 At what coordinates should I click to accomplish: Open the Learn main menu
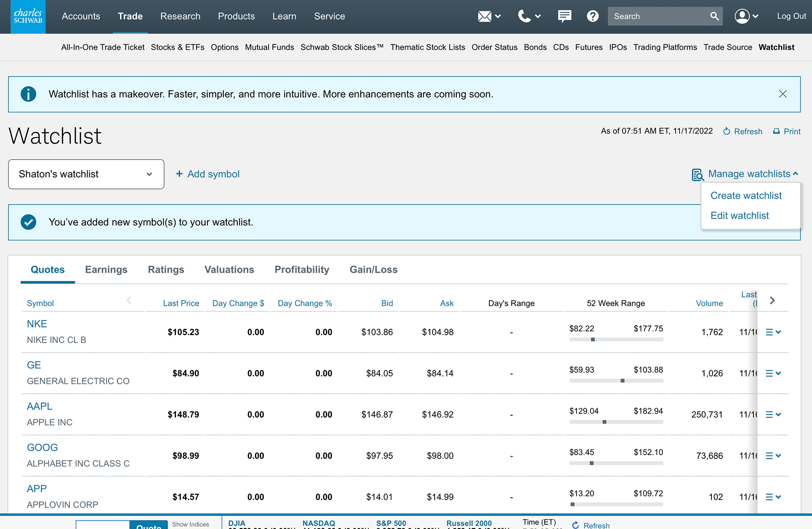click(284, 16)
